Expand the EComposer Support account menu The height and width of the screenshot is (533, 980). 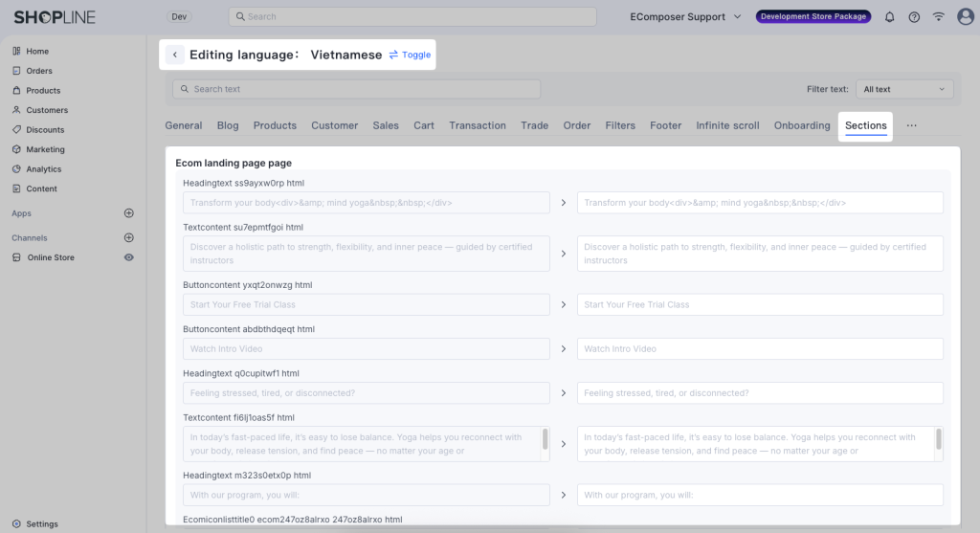[685, 17]
